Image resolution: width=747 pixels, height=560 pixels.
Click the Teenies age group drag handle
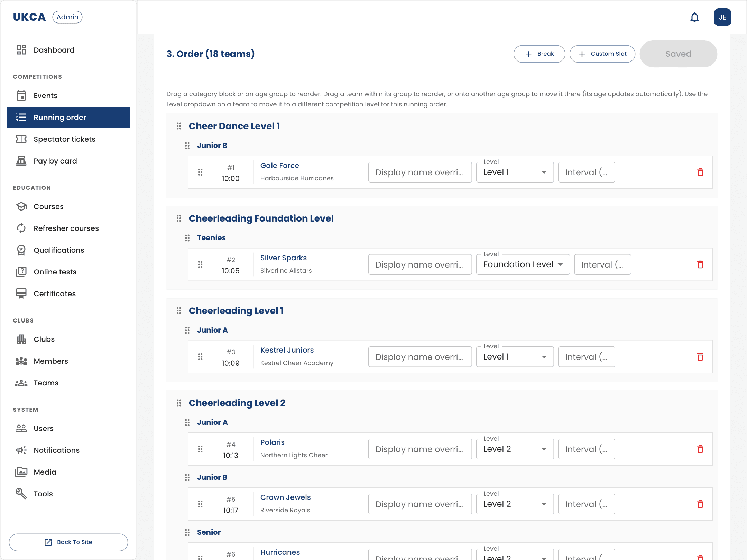(x=187, y=238)
